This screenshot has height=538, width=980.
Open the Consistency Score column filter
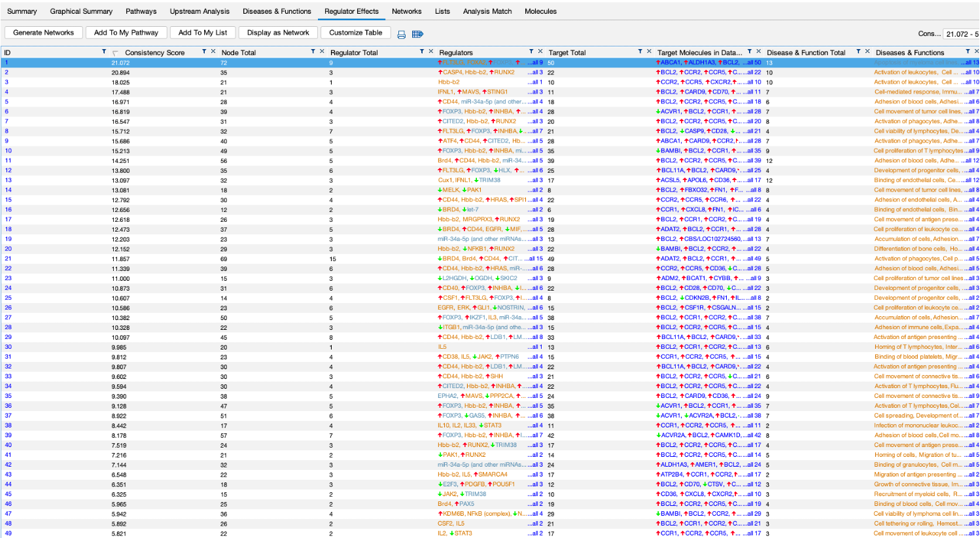204,52
